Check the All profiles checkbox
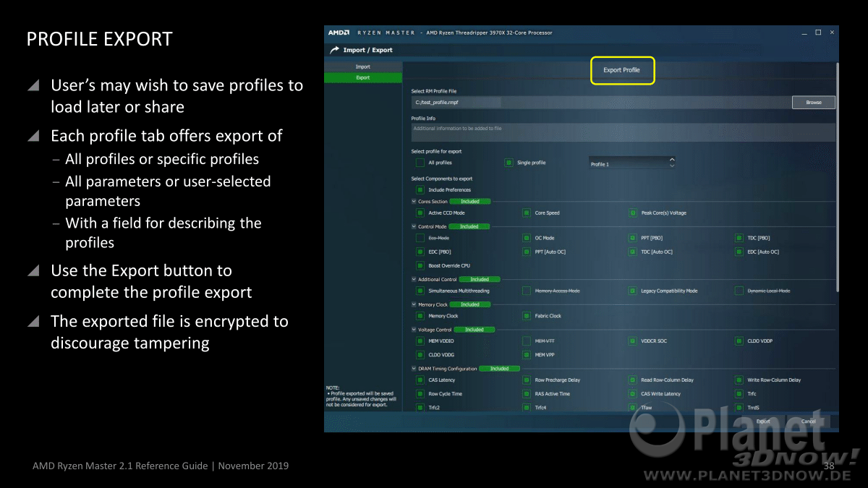This screenshot has height=488, width=868. pos(420,163)
